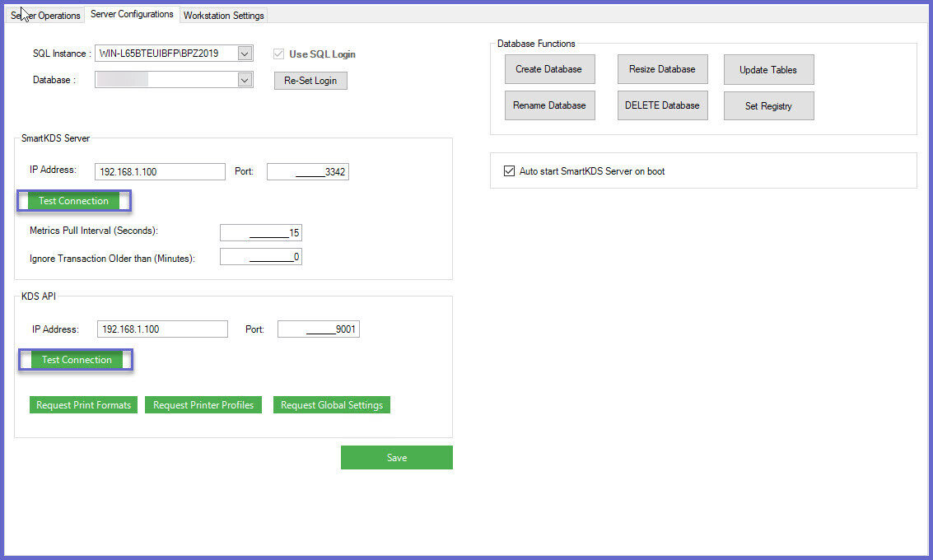This screenshot has width=933, height=560.
Task: Switch to the Server Operations tab
Action: [x=45, y=16]
